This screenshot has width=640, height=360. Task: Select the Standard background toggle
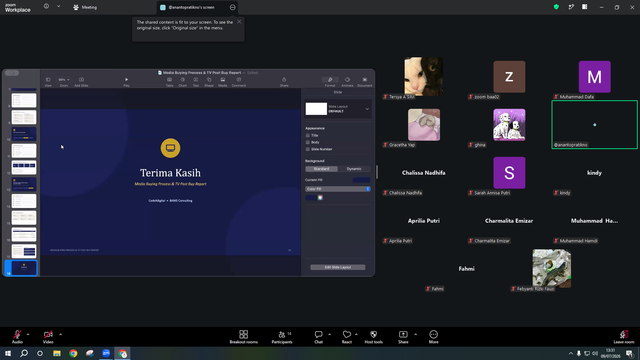point(321,169)
